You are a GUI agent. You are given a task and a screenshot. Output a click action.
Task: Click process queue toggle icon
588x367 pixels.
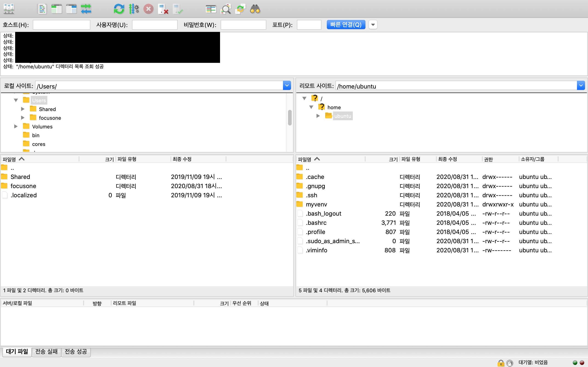pos(134,9)
